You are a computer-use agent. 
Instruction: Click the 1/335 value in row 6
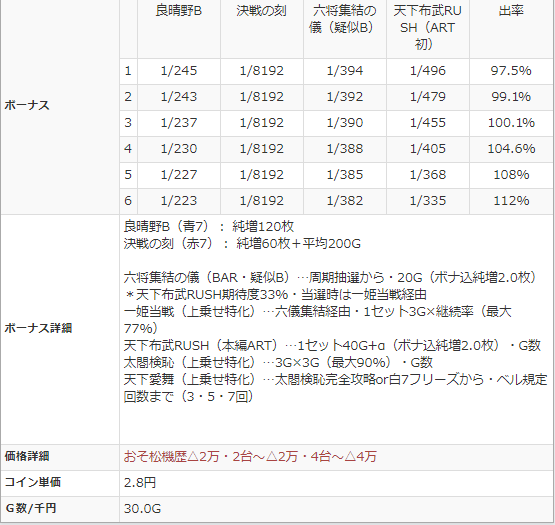pos(428,201)
